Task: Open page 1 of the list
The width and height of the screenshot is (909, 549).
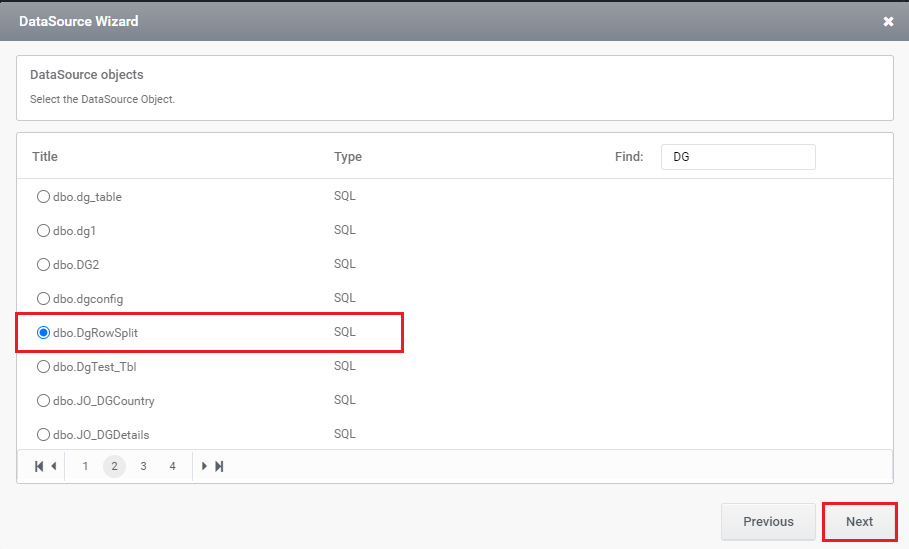Action: (x=85, y=466)
